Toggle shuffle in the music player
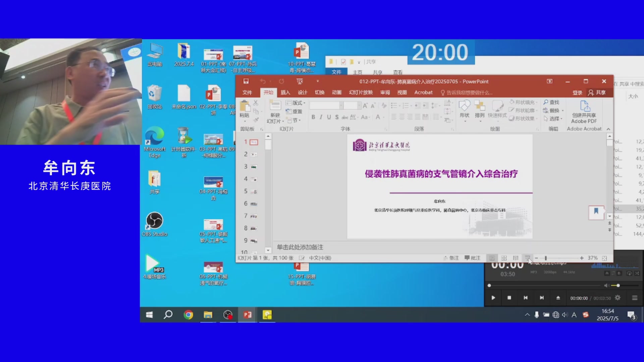644x362 pixels. point(637,273)
